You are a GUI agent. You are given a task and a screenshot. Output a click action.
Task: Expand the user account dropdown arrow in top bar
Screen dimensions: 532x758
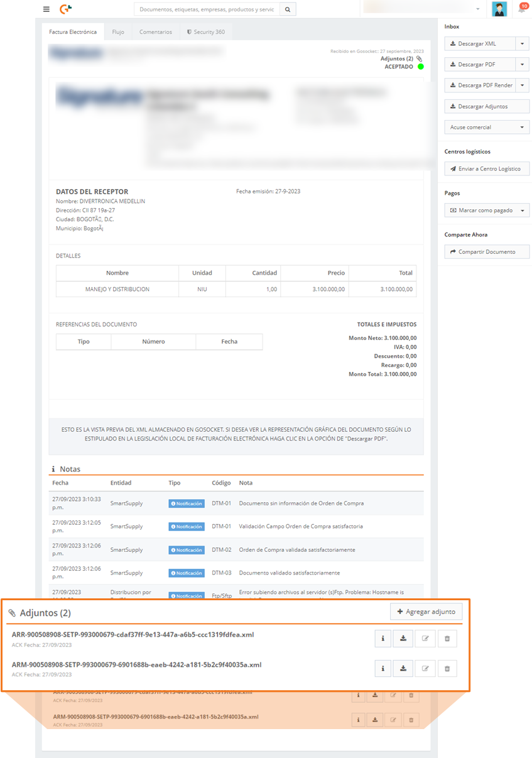[478, 9]
